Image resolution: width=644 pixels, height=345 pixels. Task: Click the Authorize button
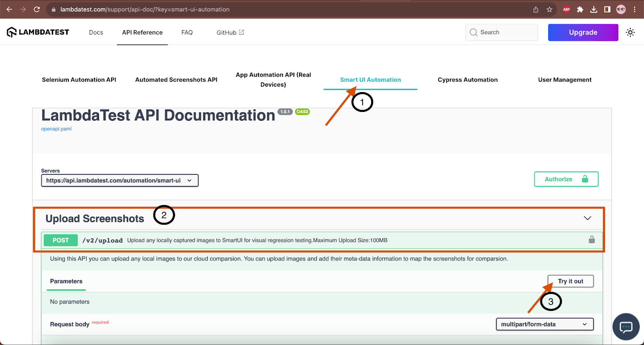pyautogui.click(x=566, y=179)
